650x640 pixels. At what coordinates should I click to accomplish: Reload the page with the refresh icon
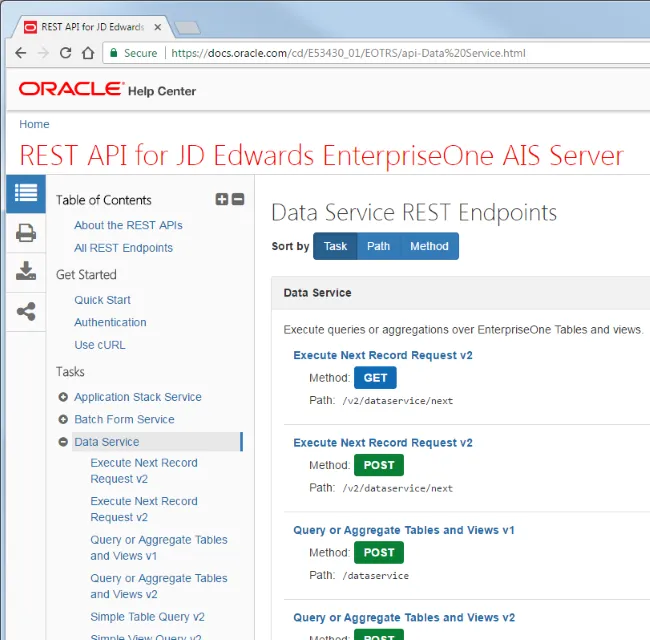(x=65, y=53)
